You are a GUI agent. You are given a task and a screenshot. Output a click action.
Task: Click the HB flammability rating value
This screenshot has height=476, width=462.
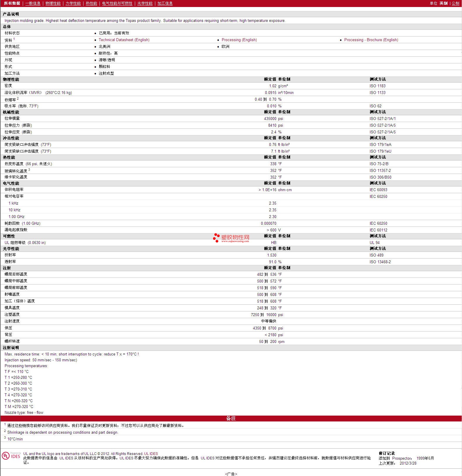(273, 243)
